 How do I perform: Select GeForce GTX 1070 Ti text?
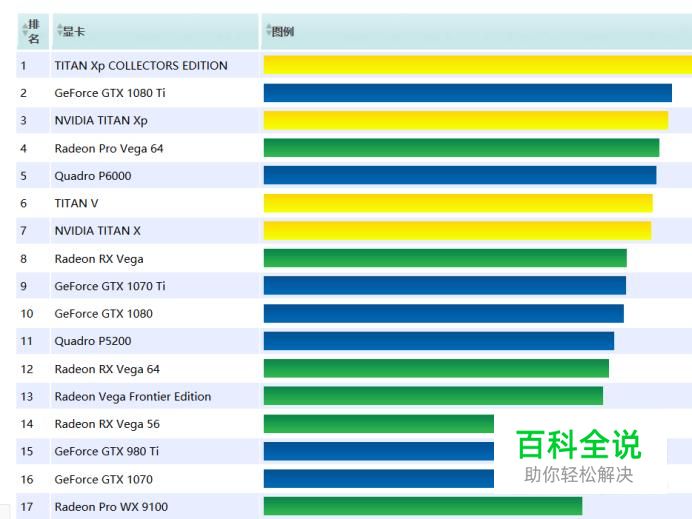click(x=110, y=286)
